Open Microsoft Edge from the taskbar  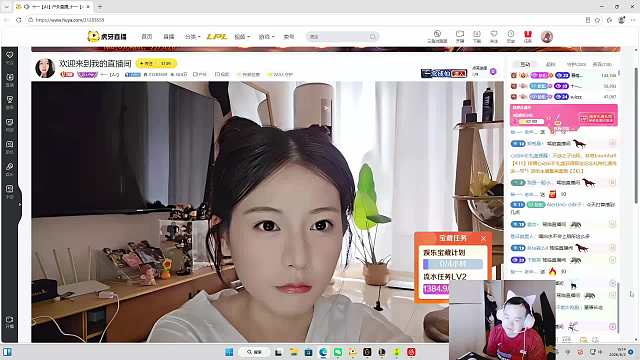click(x=323, y=352)
